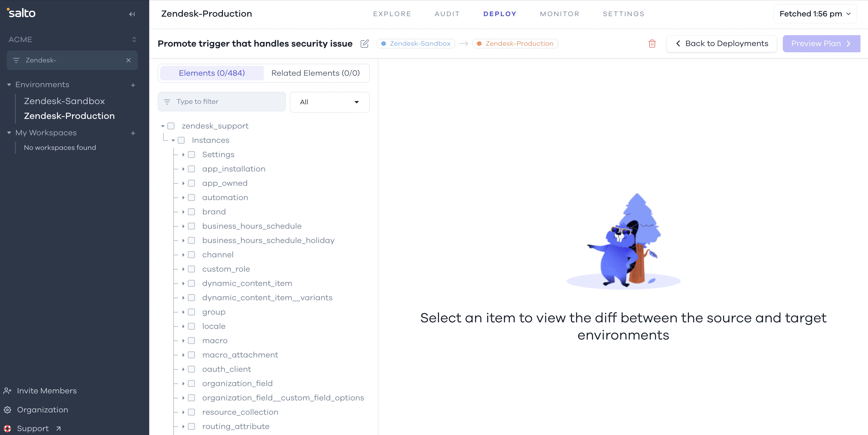
Task: Check the custom_role checkbox
Action: coord(191,269)
